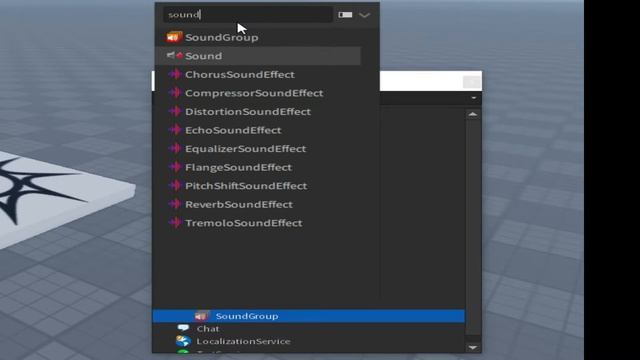
Task: Click the Sound object icon
Action: click(175, 56)
